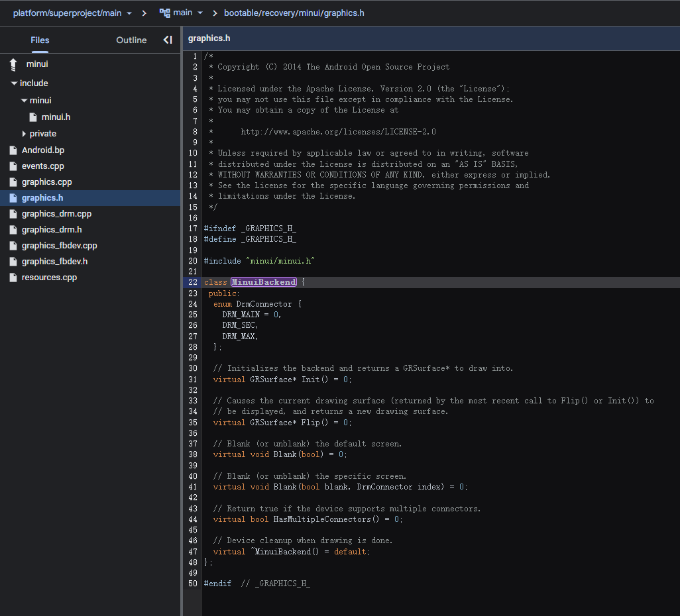This screenshot has height=616, width=680.
Task: Click the branch icon beside main
Action: coord(164,13)
